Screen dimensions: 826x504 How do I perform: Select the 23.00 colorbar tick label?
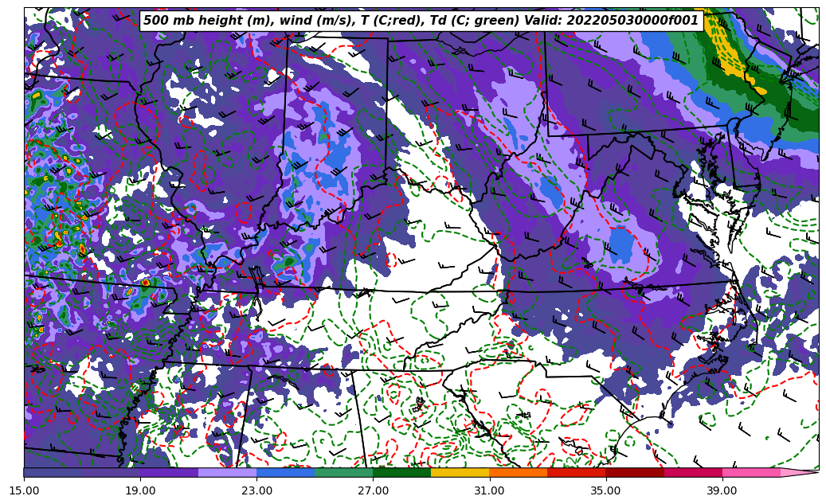(x=256, y=491)
